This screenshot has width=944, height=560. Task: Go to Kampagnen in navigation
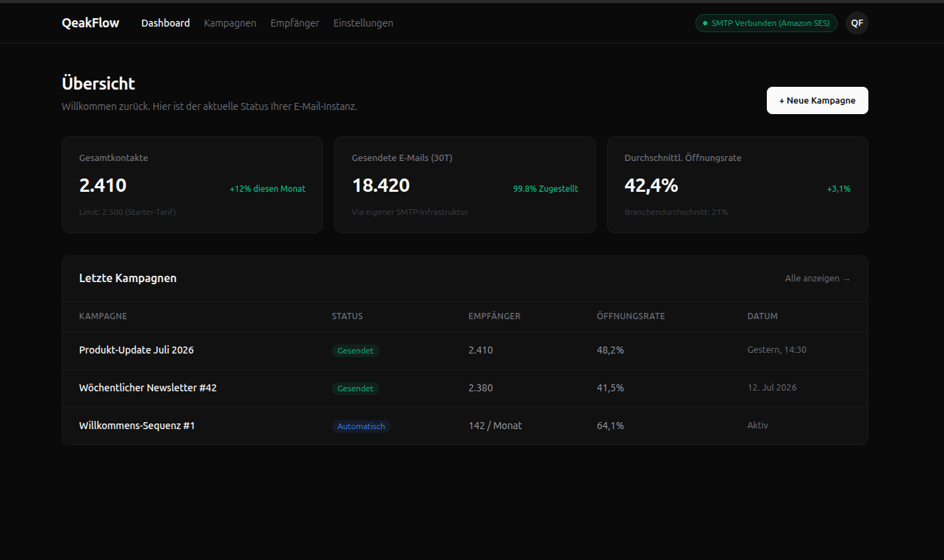tap(230, 23)
